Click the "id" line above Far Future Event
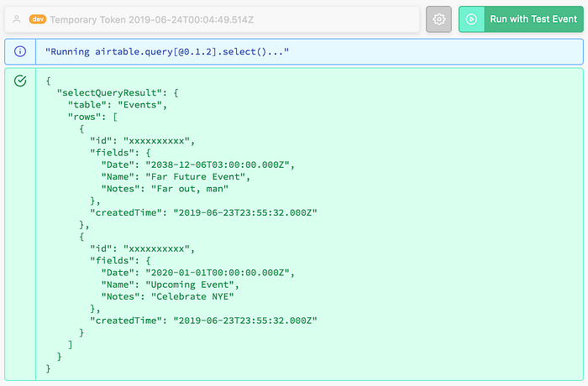Image resolution: width=588 pixels, height=386 pixels. pos(142,140)
